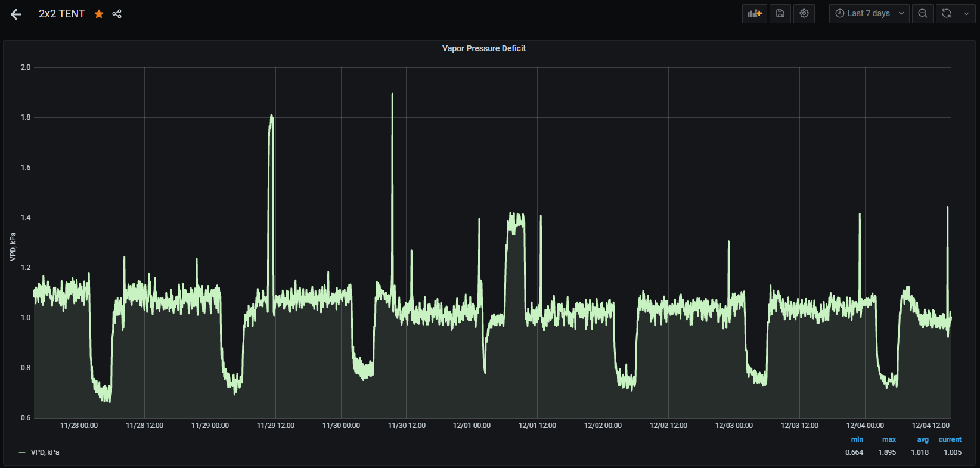Change color of VPD legend line swatch
Viewport: 980px width, 468px height.
pos(22,452)
